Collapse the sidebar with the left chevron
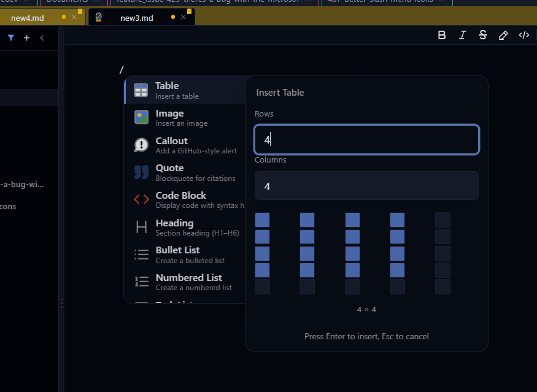The width and height of the screenshot is (537, 392). pyautogui.click(x=42, y=37)
